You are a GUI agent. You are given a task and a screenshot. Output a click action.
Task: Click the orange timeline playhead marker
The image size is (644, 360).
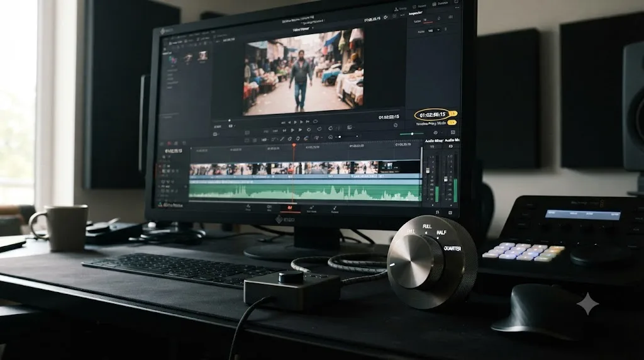[x=294, y=145]
